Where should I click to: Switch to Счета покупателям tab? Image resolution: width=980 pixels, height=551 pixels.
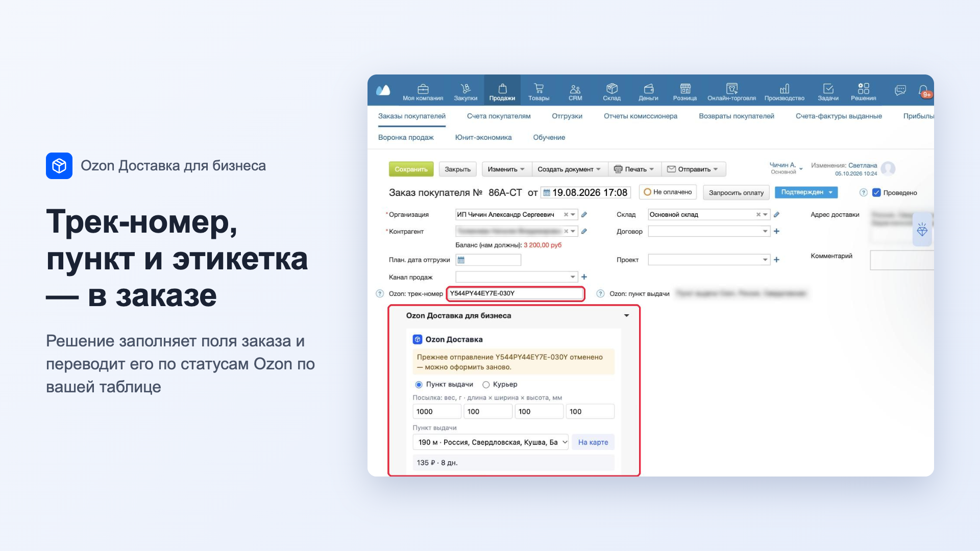tap(499, 116)
